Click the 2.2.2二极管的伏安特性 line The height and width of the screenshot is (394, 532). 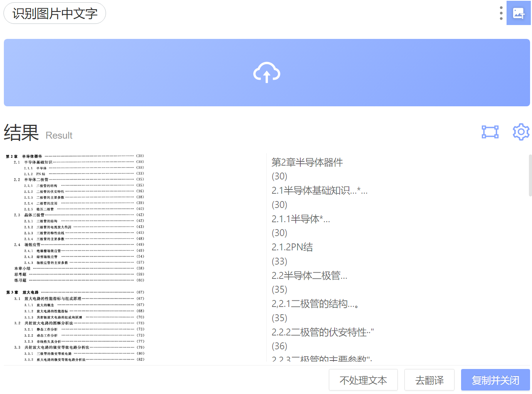(x=322, y=332)
